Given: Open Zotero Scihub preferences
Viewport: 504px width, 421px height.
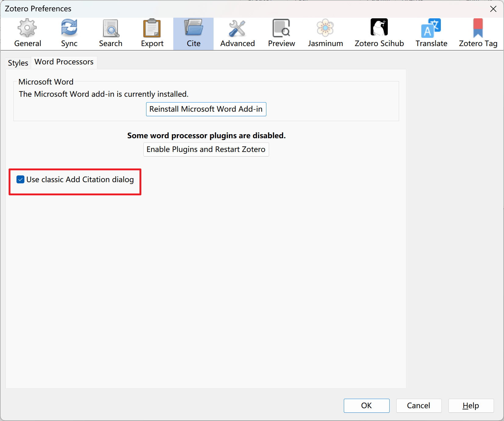Looking at the screenshot, I should [379, 34].
